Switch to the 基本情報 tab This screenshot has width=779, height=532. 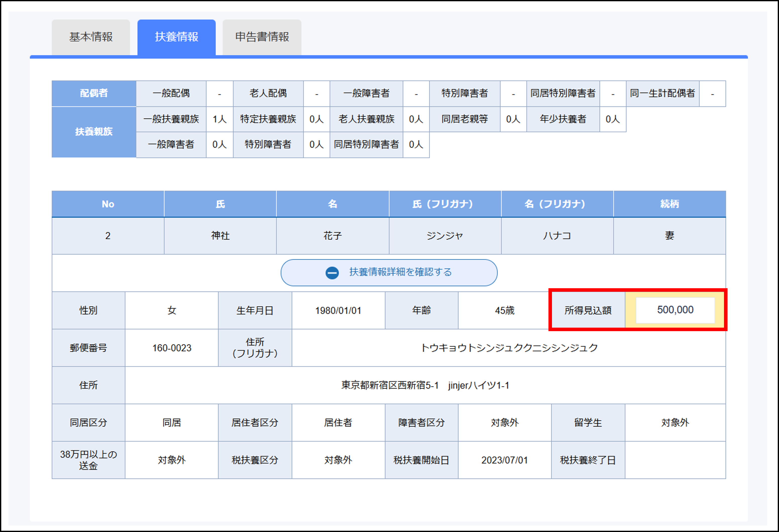[x=91, y=37]
